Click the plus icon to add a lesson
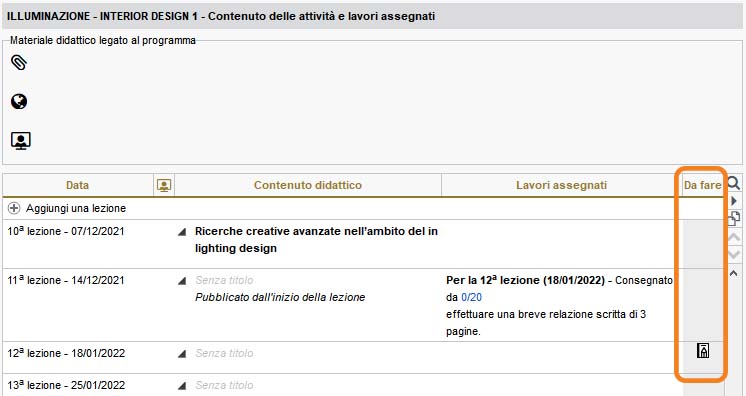The height and width of the screenshot is (396, 746). tap(14, 208)
